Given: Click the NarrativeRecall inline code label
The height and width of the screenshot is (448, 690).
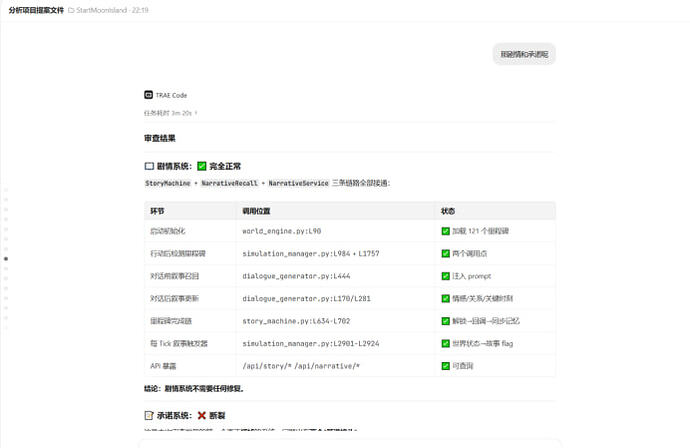Looking at the screenshot, I should tap(229, 183).
